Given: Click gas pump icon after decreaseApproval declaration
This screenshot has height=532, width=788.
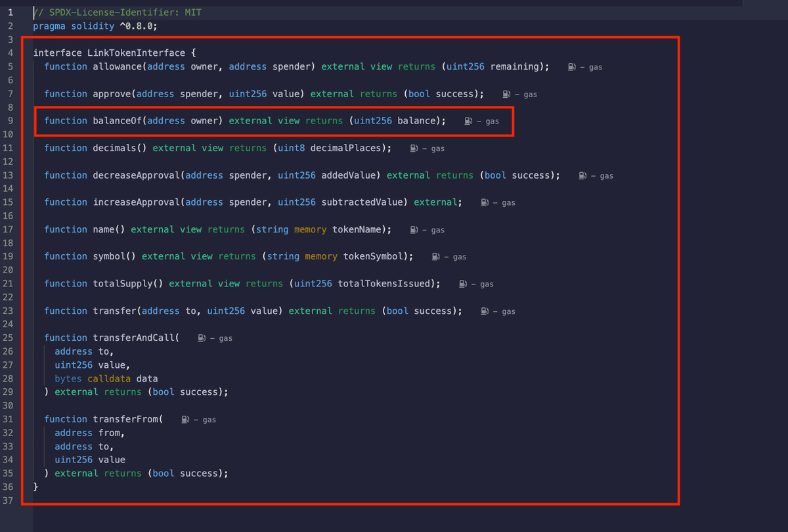Looking at the screenshot, I should pyautogui.click(x=583, y=175).
